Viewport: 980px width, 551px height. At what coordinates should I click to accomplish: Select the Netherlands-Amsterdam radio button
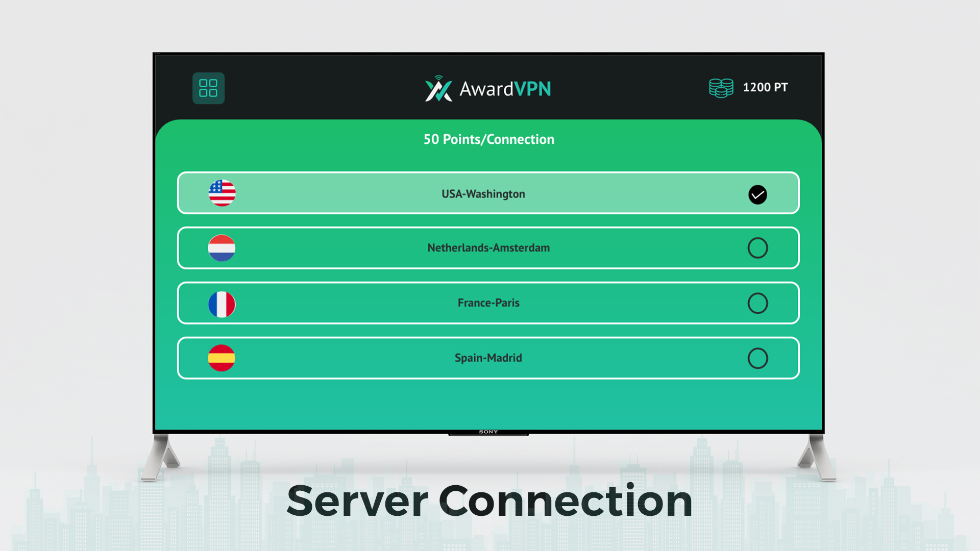[758, 248]
